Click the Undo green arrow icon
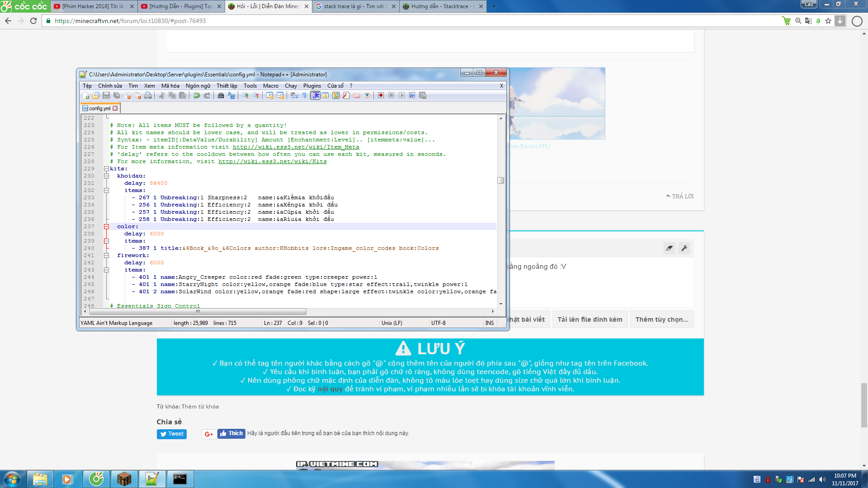 pyautogui.click(x=196, y=95)
